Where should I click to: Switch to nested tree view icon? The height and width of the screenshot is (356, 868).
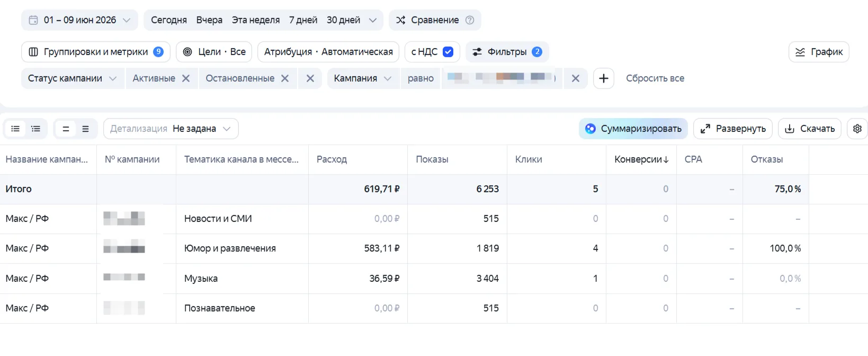tap(35, 129)
